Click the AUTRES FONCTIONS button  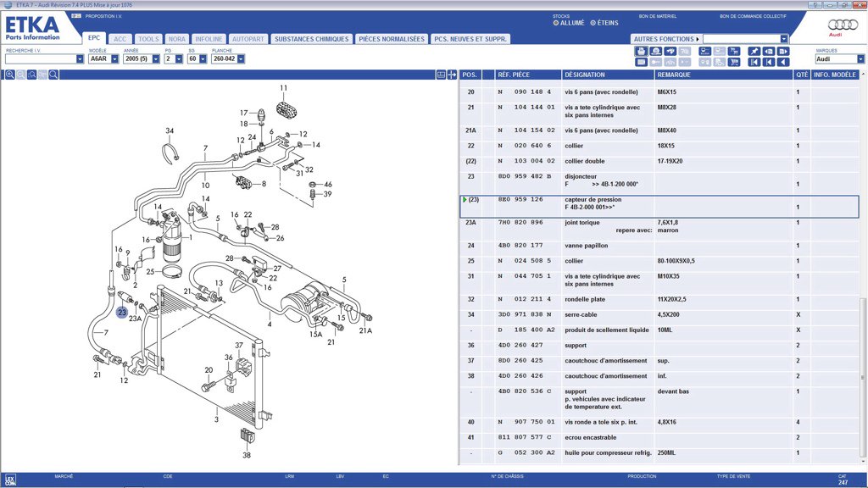pos(666,39)
